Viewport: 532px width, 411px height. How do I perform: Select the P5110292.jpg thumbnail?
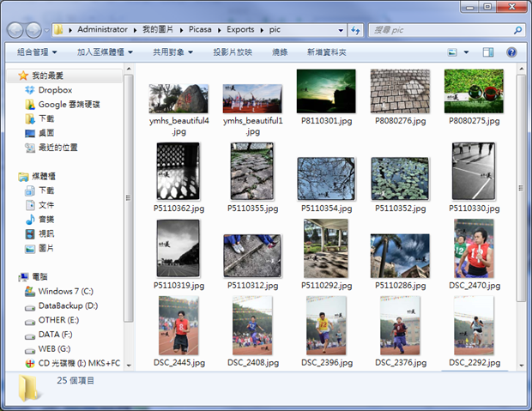326,248
